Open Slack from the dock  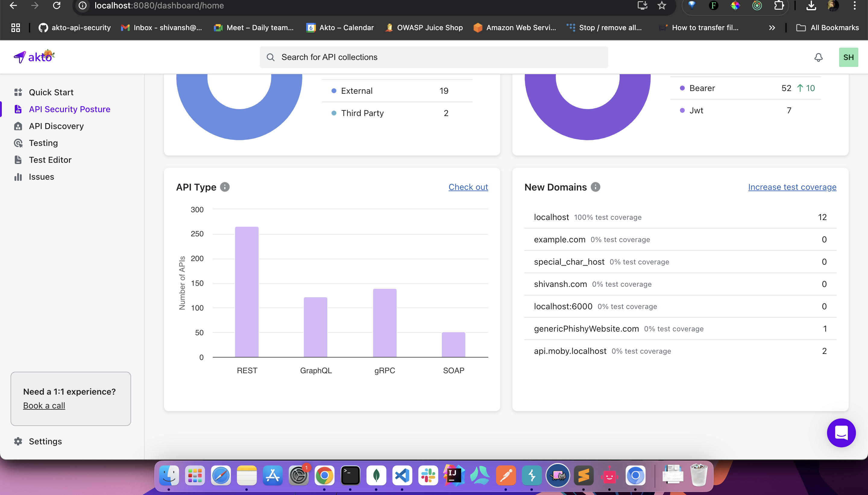tap(428, 475)
